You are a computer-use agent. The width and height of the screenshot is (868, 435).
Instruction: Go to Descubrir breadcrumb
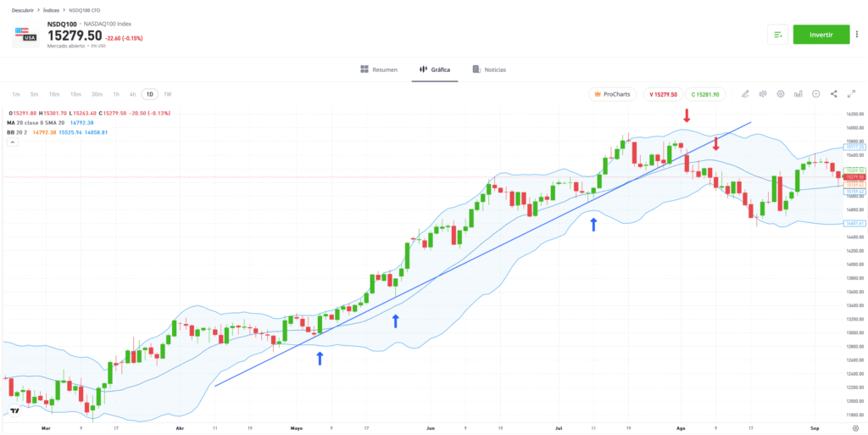[23, 10]
